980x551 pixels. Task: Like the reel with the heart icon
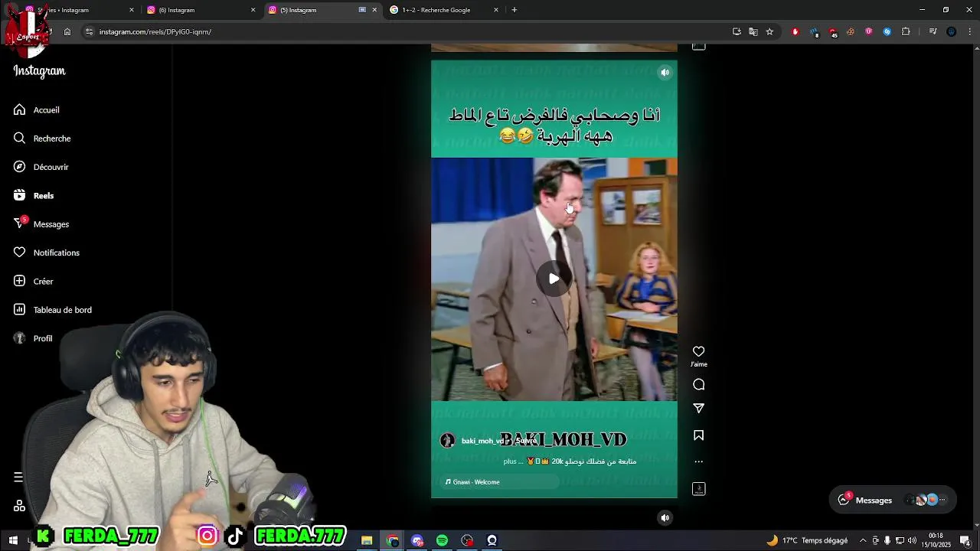click(698, 351)
